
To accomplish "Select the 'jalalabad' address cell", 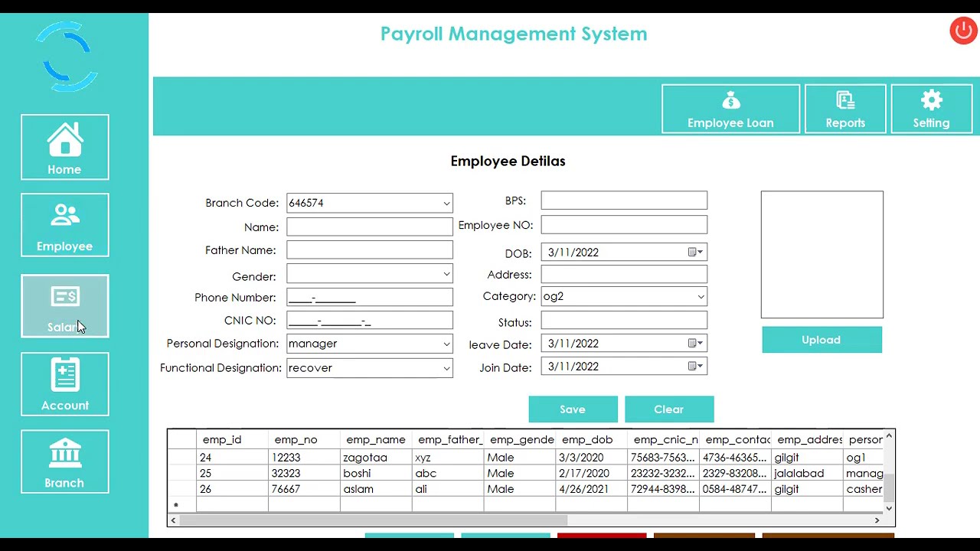I will tap(807, 473).
